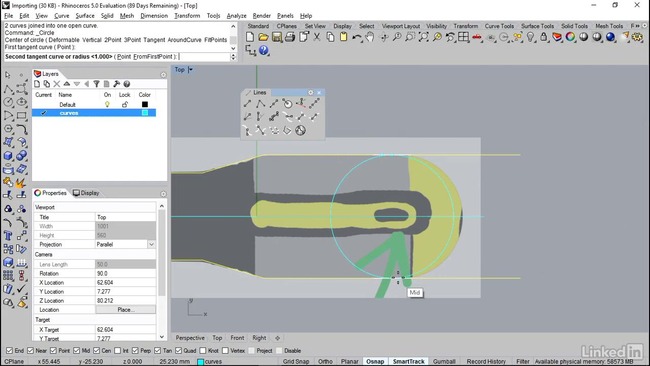Image resolution: width=650 pixels, height=366 pixels.
Task: Toggle the Cen osnap checkbox
Action: [x=97, y=351]
